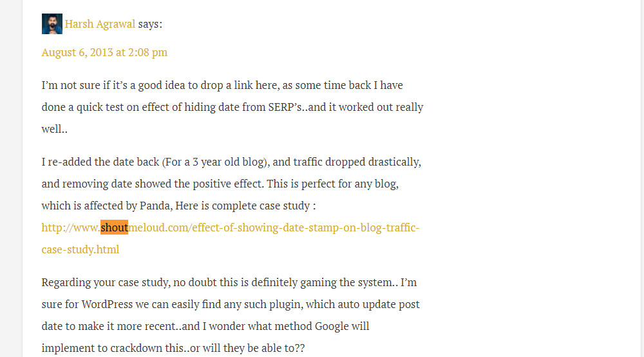The image size is (644, 357).
Task: Click the word "SERP's" in the first paragraph
Action: 287,107
